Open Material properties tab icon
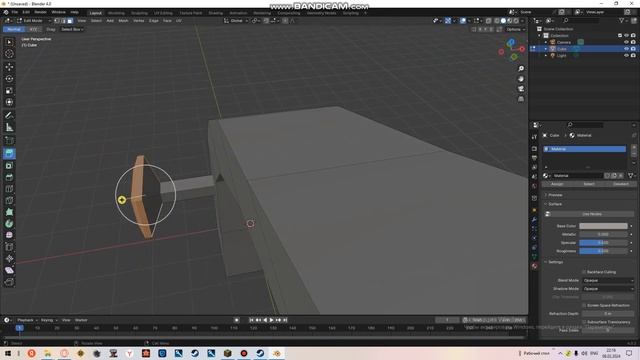The image size is (640, 360). 534,266
